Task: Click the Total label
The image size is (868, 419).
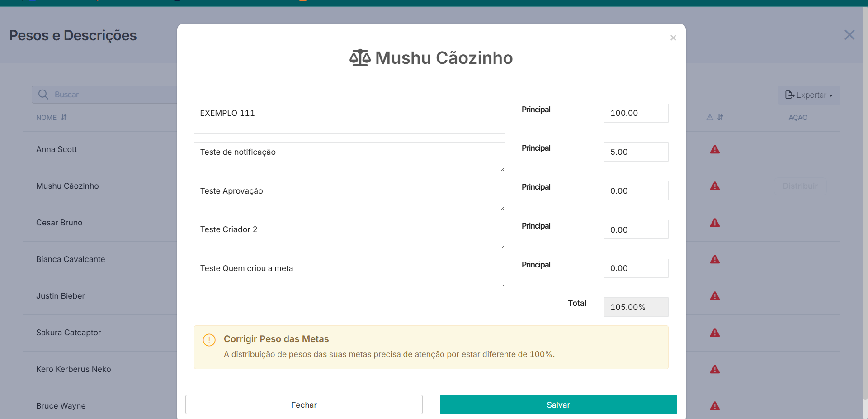Action: point(577,303)
